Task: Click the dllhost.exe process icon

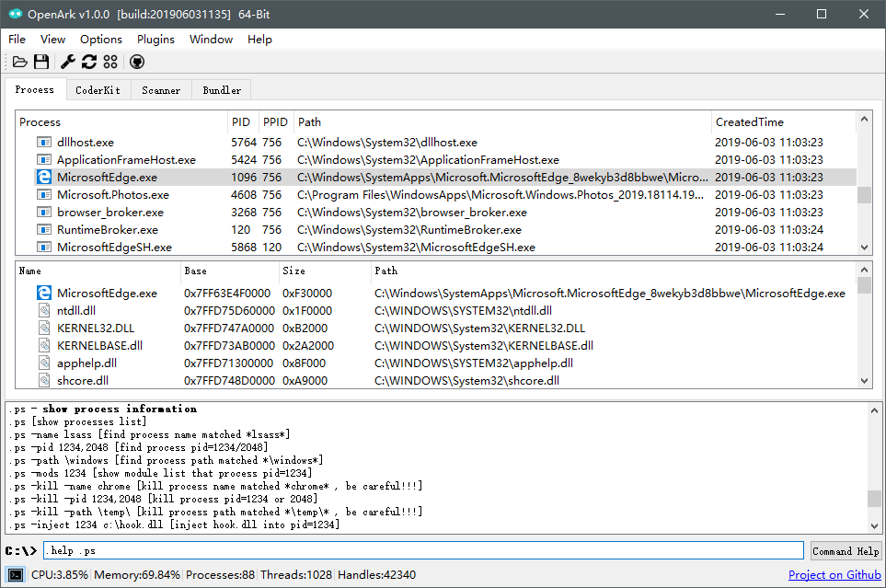Action: click(44, 142)
